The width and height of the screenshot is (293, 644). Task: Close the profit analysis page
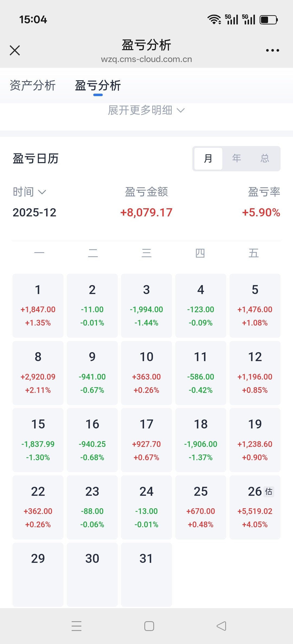[15, 50]
